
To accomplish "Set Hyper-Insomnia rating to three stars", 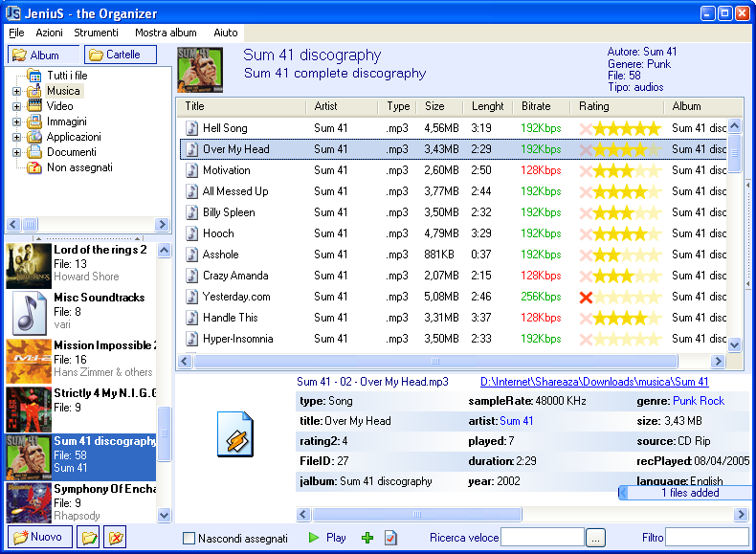I will tap(627, 340).
